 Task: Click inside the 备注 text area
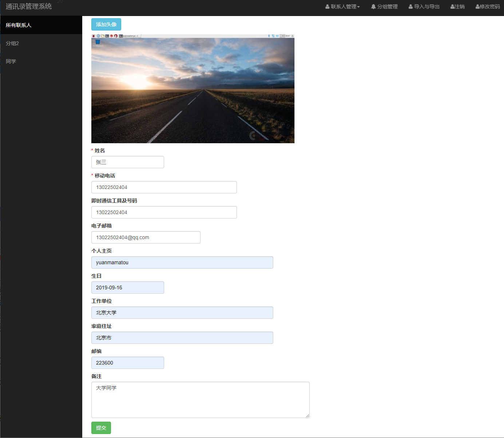[x=200, y=399]
